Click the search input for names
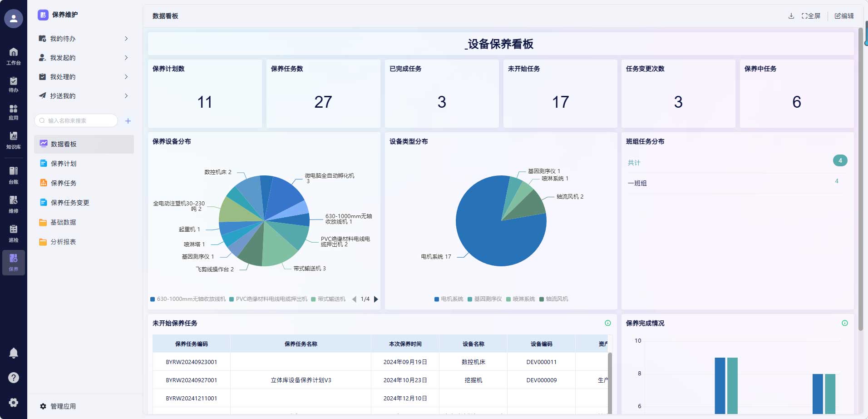 [76, 121]
